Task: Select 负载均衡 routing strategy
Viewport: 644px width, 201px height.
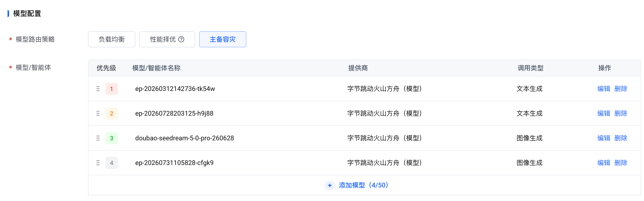Action: point(112,39)
